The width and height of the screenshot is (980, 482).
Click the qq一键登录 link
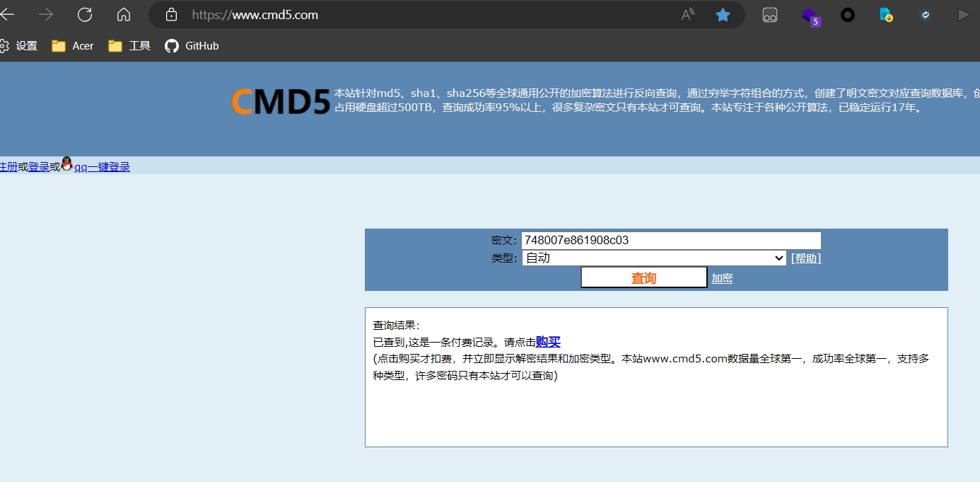[103, 167]
